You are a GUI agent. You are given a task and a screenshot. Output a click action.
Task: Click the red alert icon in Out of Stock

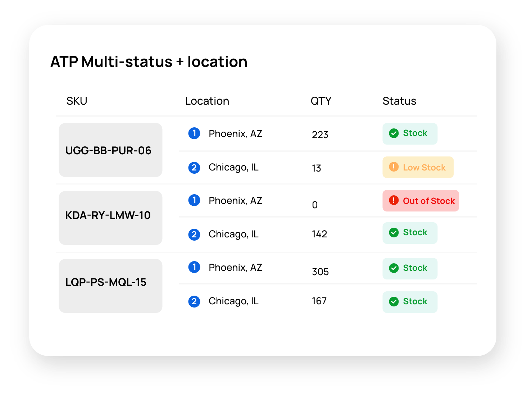(x=394, y=200)
